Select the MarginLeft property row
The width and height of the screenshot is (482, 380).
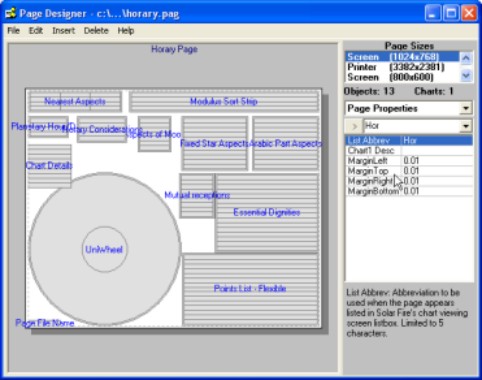click(x=409, y=161)
